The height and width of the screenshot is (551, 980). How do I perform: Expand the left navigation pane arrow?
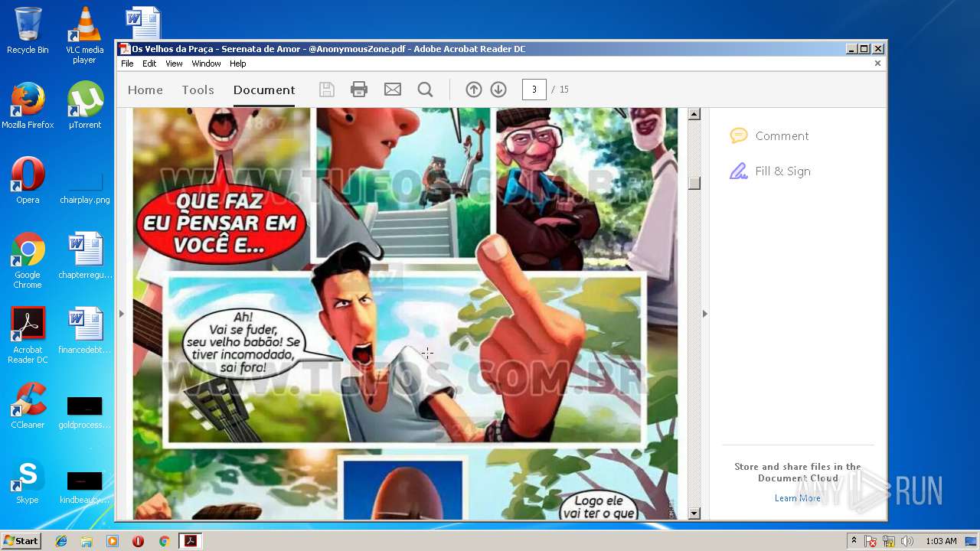pos(121,314)
